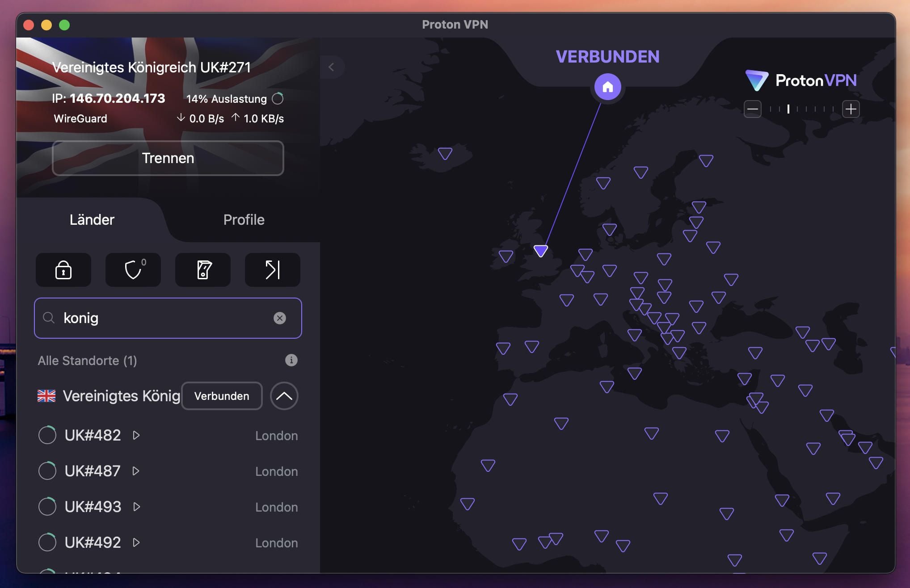Select server UK#493 in the list
The image size is (910, 588).
coord(168,507)
